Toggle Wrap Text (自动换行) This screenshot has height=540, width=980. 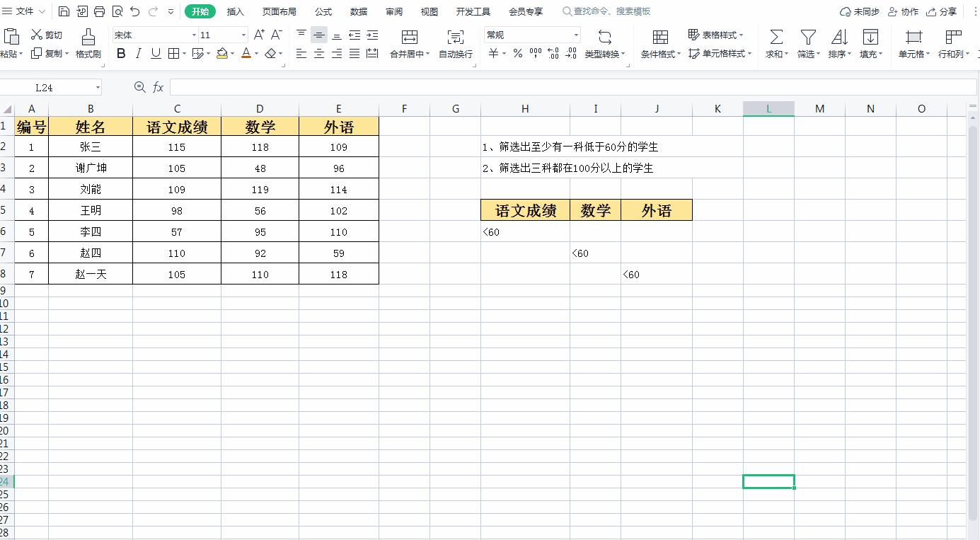[x=455, y=42]
